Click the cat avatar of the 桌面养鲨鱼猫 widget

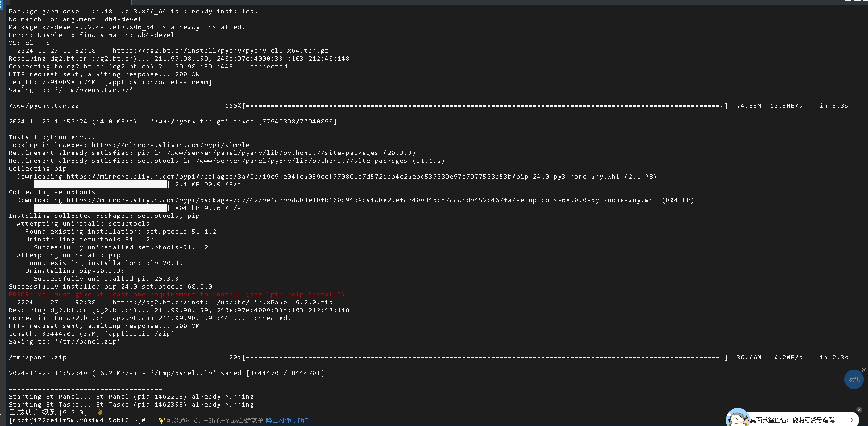(x=738, y=418)
